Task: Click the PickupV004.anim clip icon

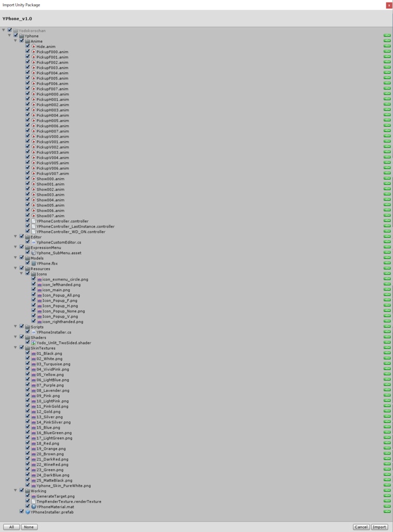Action: pyautogui.click(x=34, y=157)
